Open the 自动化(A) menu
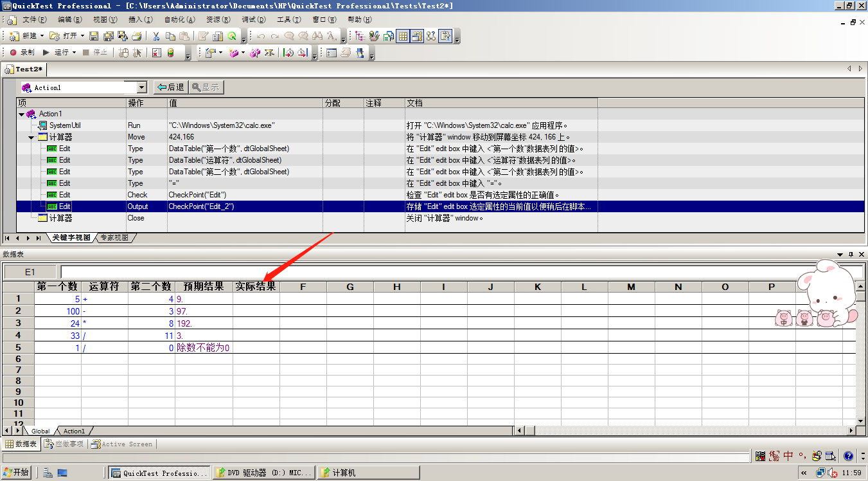Viewport: 868px width, 481px height. (181, 20)
